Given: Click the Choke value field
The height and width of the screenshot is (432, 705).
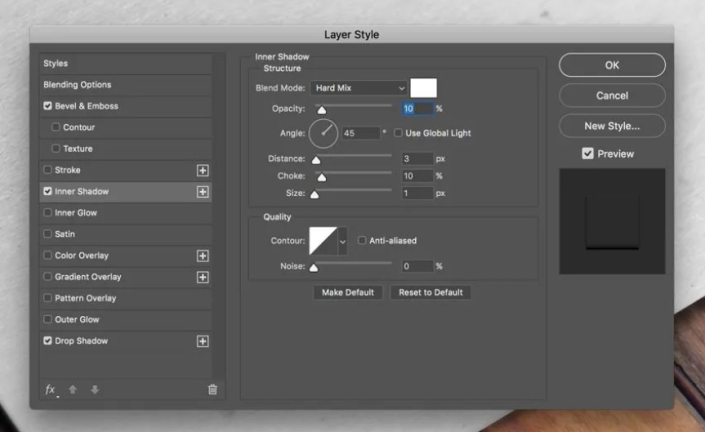Looking at the screenshot, I should coord(417,176).
